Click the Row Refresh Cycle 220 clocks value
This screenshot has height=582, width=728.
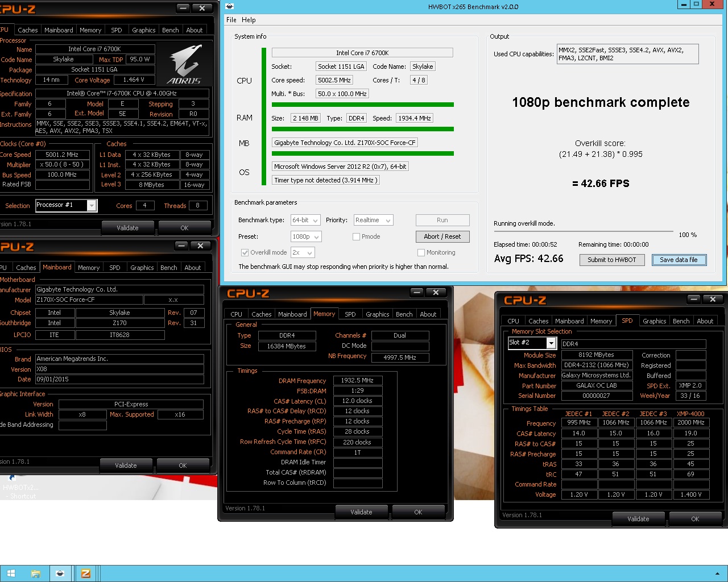click(x=358, y=442)
